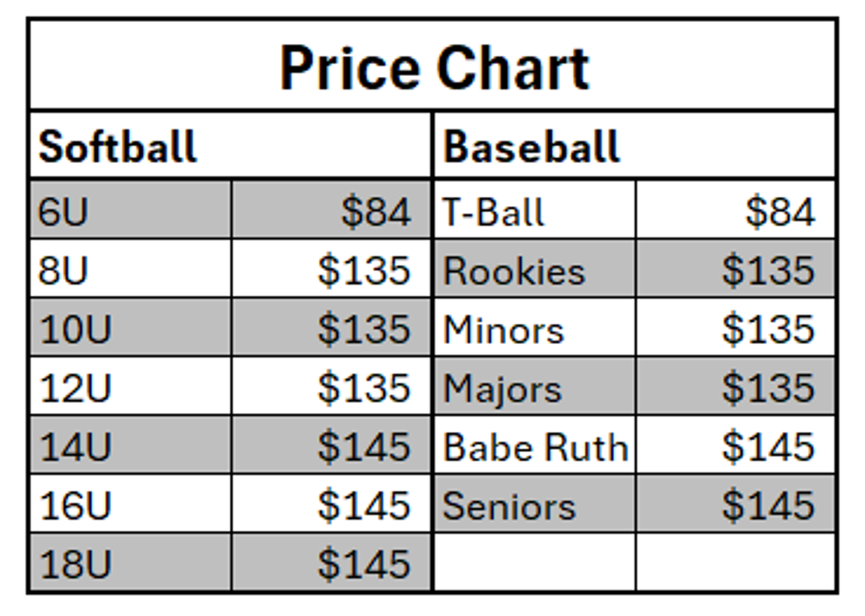The width and height of the screenshot is (865, 616).
Task: Select the 12U division cell
Action: pyautogui.click(x=131, y=386)
